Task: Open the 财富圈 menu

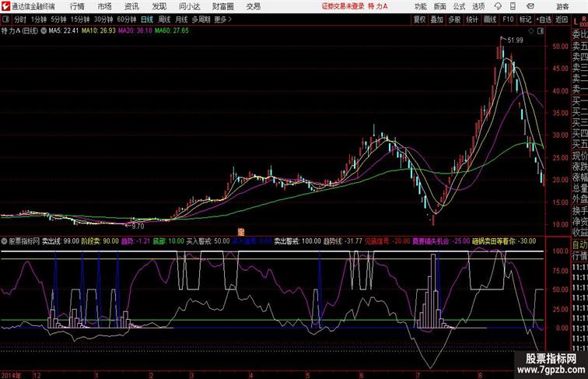Action: tap(222, 6)
